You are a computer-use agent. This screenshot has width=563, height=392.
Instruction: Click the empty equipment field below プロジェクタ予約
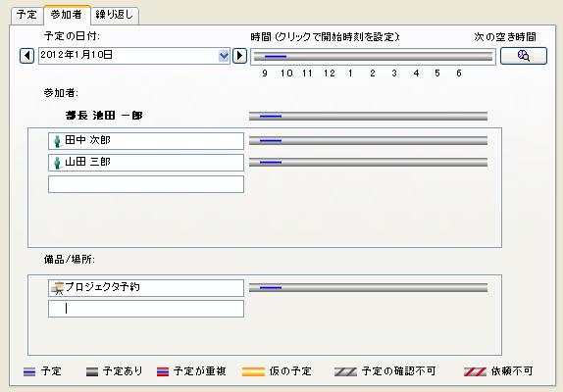(x=146, y=309)
